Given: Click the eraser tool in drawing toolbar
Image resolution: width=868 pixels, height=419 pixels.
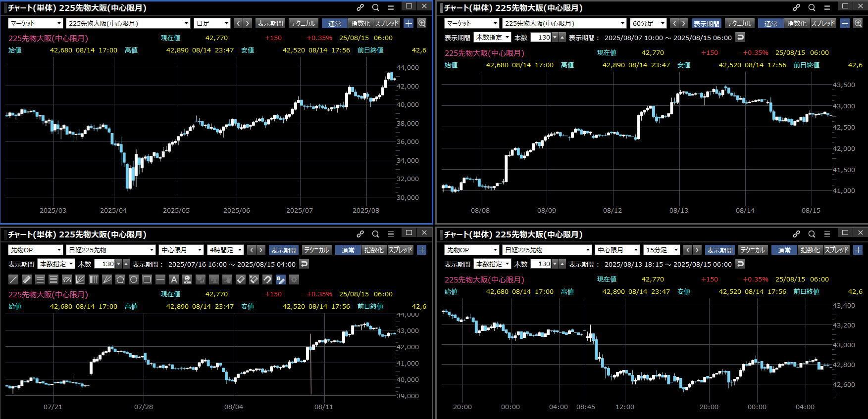Looking at the screenshot, I should [241, 279].
